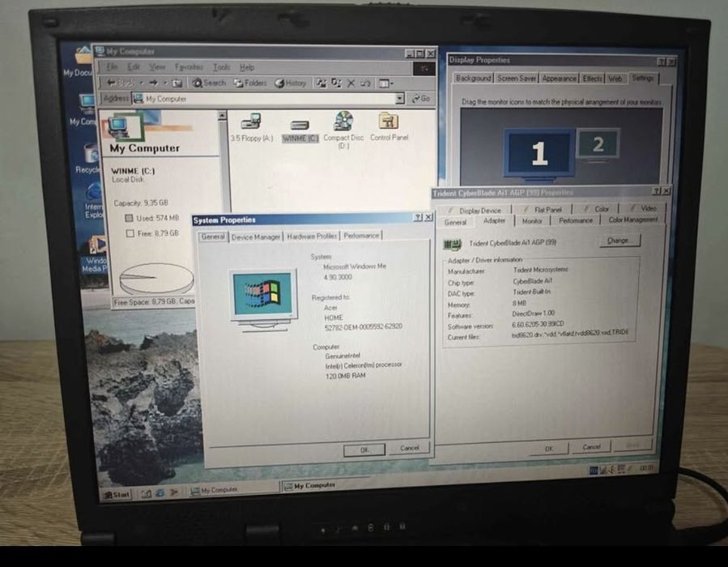Click Cancel in Trident CyberBlade properties
This screenshot has width=728, height=567.
pyautogui.click(x=591, y=447)
